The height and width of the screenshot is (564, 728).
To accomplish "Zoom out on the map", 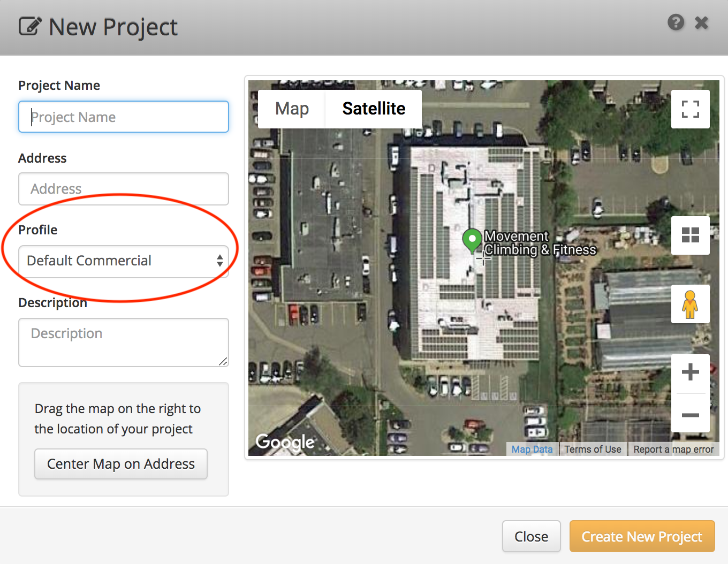I will pos(691,414).
